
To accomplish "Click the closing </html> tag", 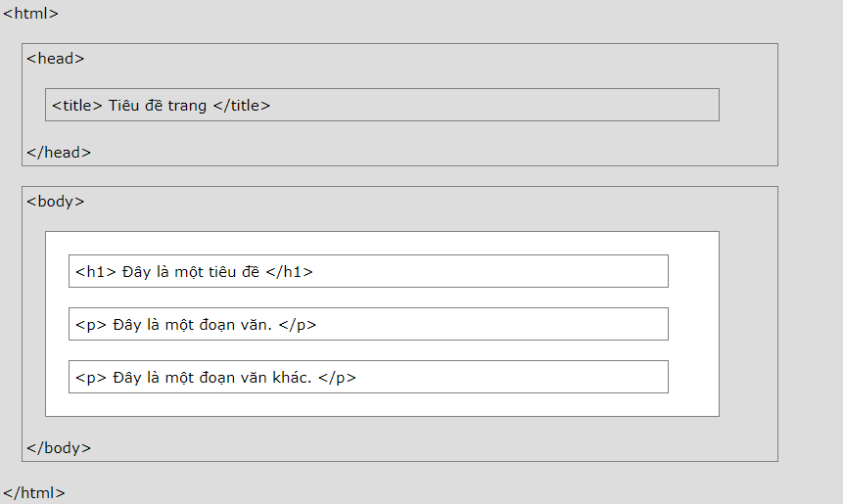I will pos(34,493).
